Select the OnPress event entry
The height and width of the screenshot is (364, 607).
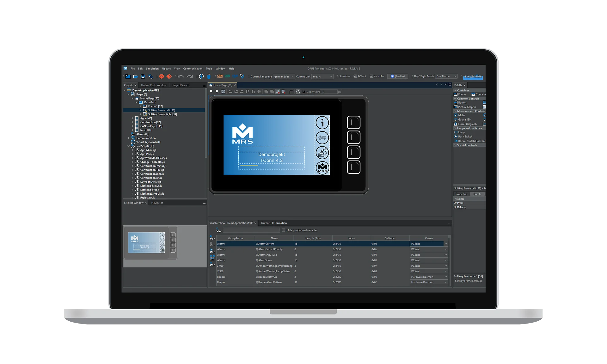pyautogui.click(x=469, y=203)
